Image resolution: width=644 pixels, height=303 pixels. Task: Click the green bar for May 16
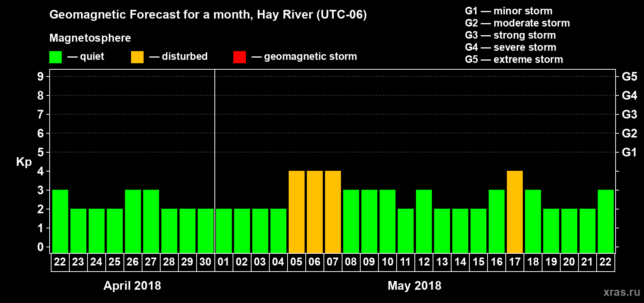[497, 221]
